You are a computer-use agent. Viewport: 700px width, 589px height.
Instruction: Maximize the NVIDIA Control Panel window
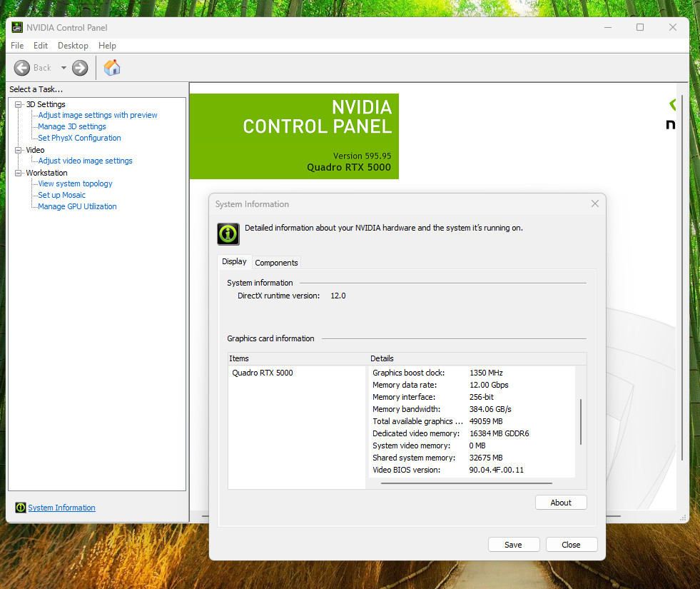[x=640, y=27]
